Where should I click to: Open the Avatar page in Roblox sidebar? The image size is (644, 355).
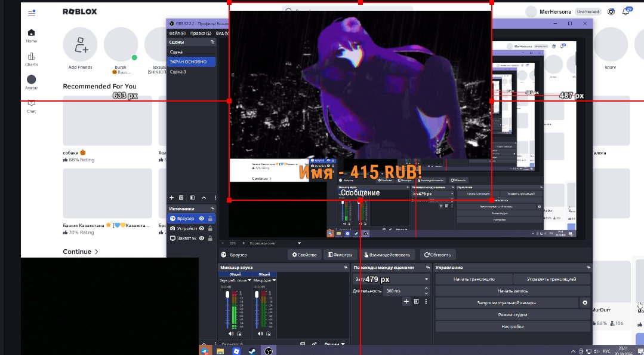click(x=31, y=82)
